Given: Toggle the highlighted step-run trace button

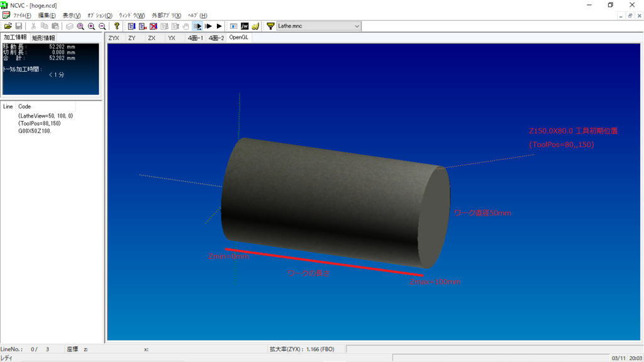Looking at the screenshot, I should (197, 26).
